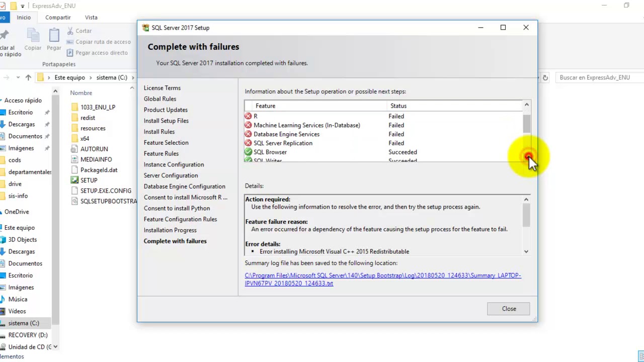This screenshot has width=644, height=362.
Task: Click the SQL Server 2017 Setup title icon
Action: tap(145, 28)
